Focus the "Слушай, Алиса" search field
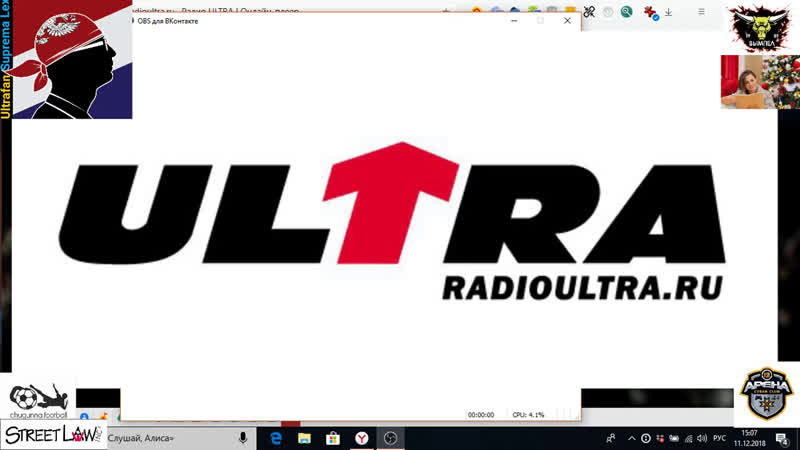The image size is (800, 450). click(x=181, y=438)
